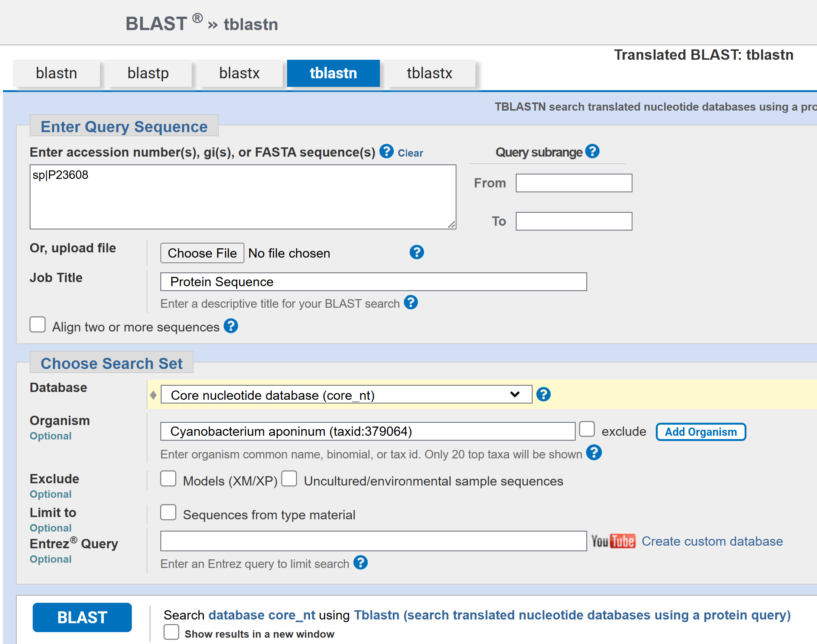Click the Add Organism button

coord(701,432)
